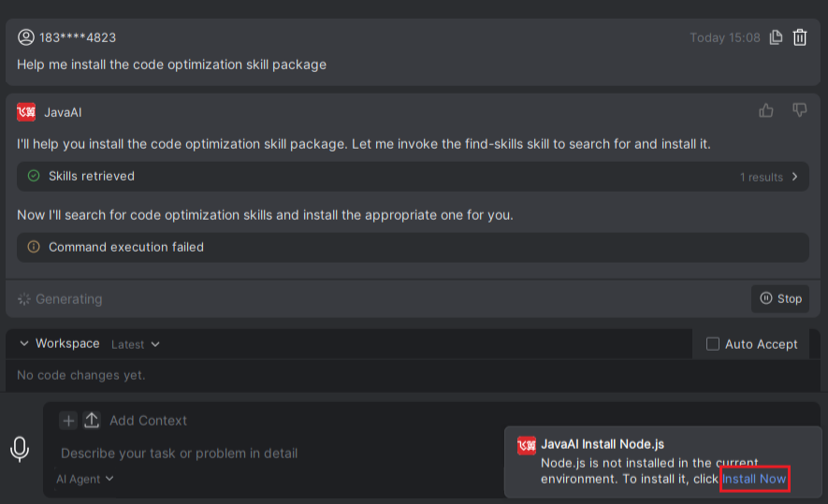Give thumbs up to JavaAI response
The image size is (828, 504).
coord(765,110)
